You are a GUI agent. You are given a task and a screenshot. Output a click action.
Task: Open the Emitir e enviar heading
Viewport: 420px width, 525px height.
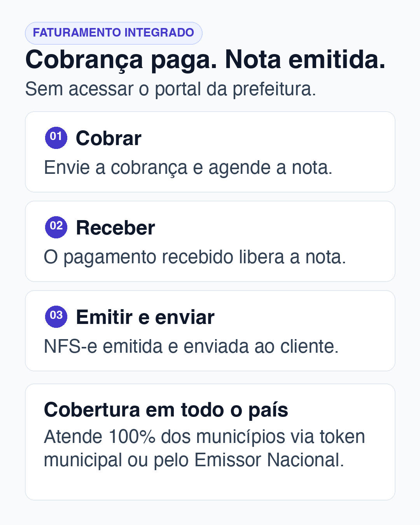tap(145, 317)
